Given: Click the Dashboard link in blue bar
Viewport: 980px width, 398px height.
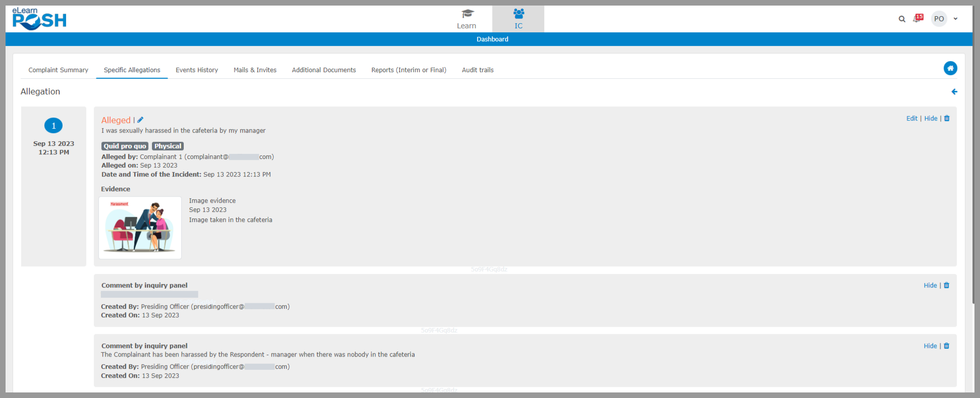Looking at the screenshot, I should pos(492,39).
